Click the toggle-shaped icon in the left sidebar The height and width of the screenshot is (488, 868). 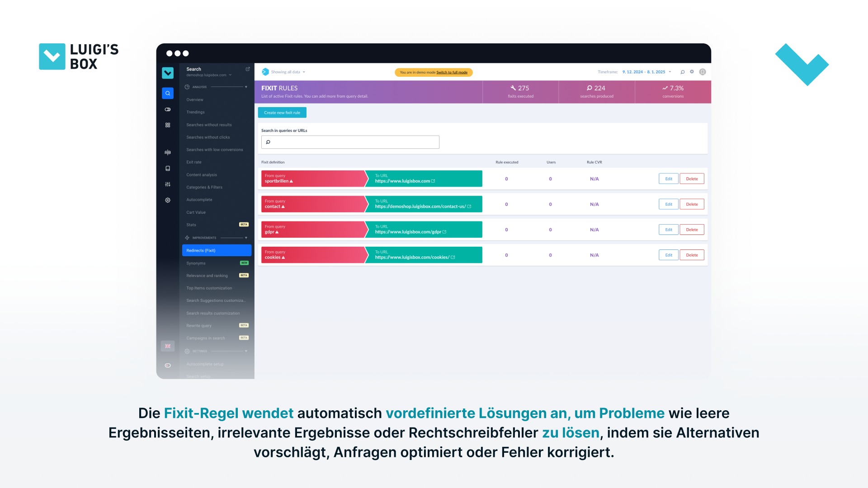[168, 109]
